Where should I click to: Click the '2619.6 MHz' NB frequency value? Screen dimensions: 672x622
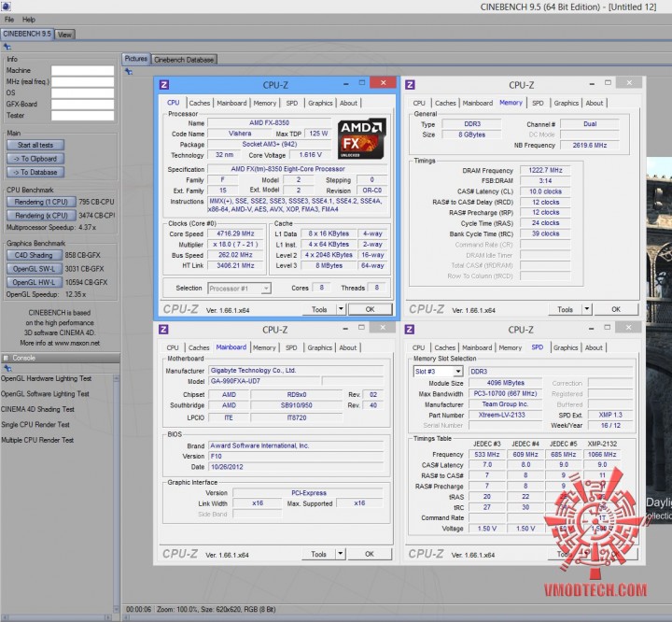point(589,146)
